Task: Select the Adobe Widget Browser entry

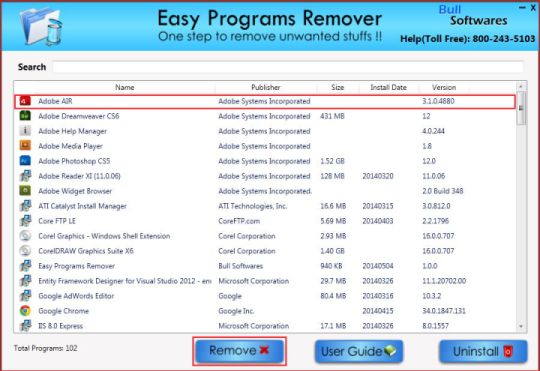Action: pos(75,191)
